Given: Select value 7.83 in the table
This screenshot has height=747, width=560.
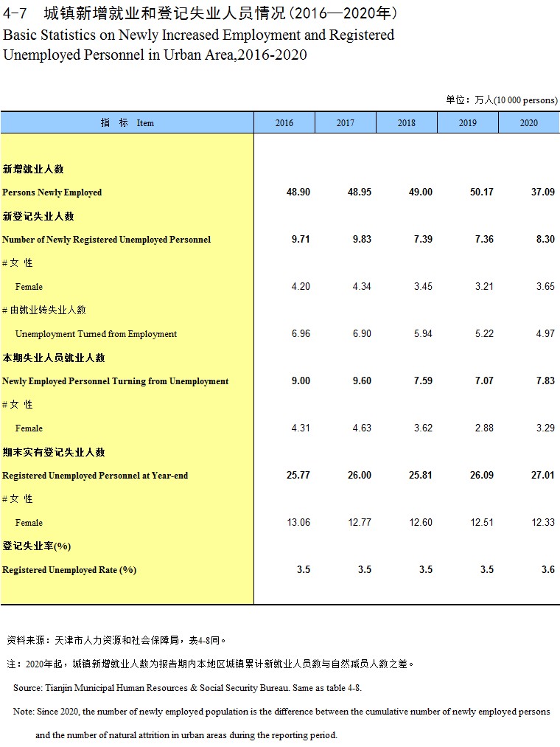Looking at the screenshot, I should tap(545, 381).
